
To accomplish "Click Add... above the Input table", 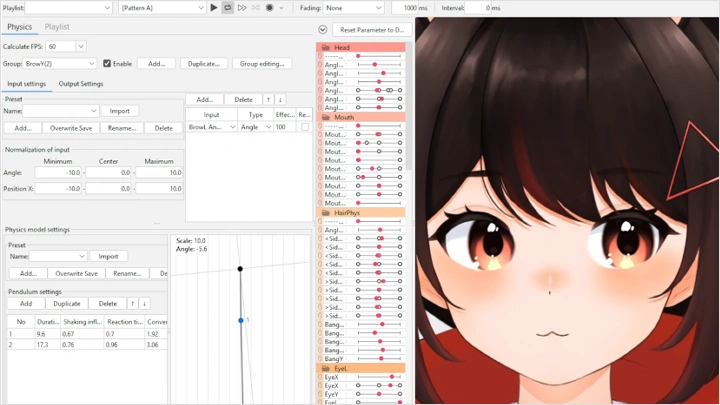I will click(x=205, y=99).
